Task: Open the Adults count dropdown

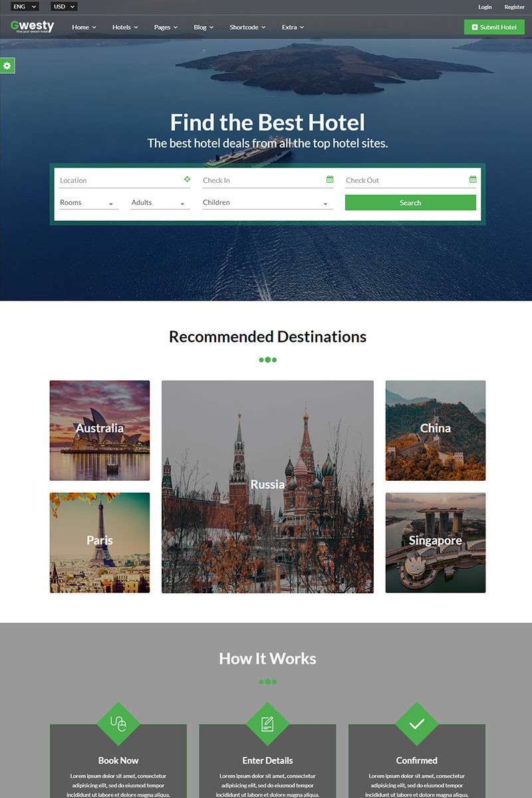Action: click(159, 202)
